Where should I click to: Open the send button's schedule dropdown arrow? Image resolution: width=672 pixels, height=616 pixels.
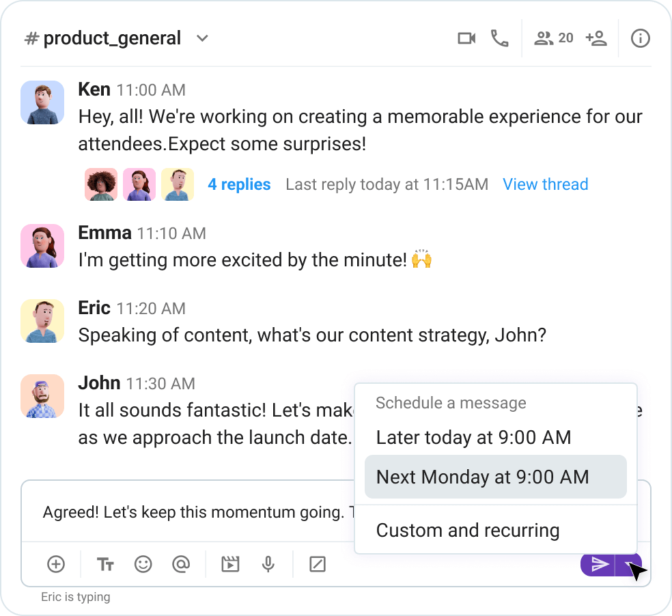pos(630,564)
